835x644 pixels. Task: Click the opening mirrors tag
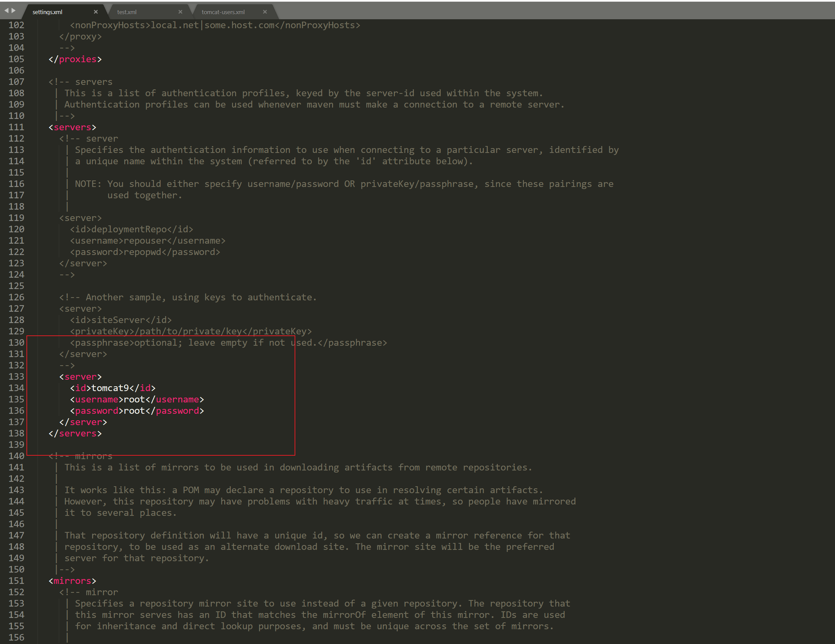(72, 580)
